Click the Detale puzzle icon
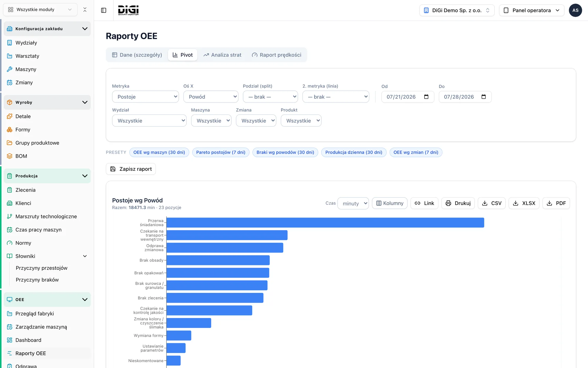The height and width of the screenshot is (368, 588). point(10,116)
